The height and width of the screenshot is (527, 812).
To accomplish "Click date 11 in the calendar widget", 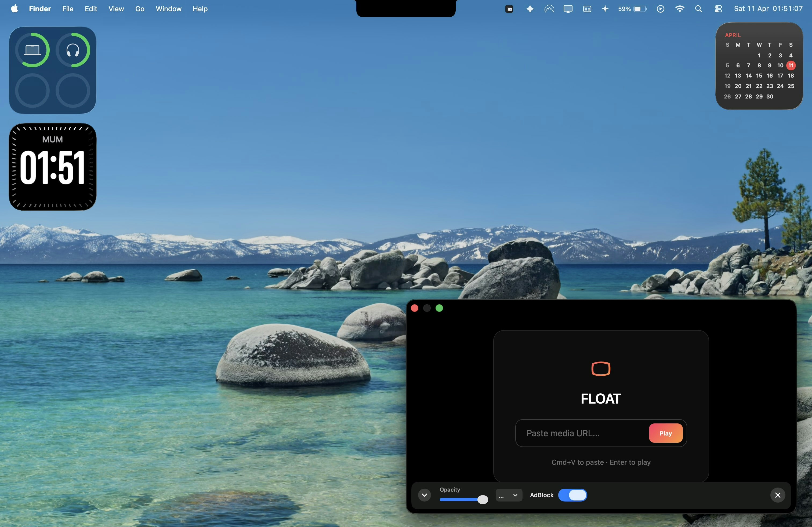I will (x=791, y=65).
